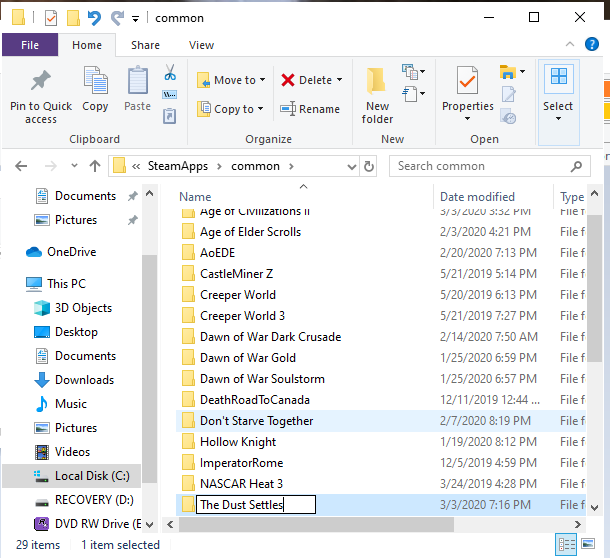Click the Edit file icon in Open group
Viewport: 610px width, 558px height.
(x=508, y=94)
